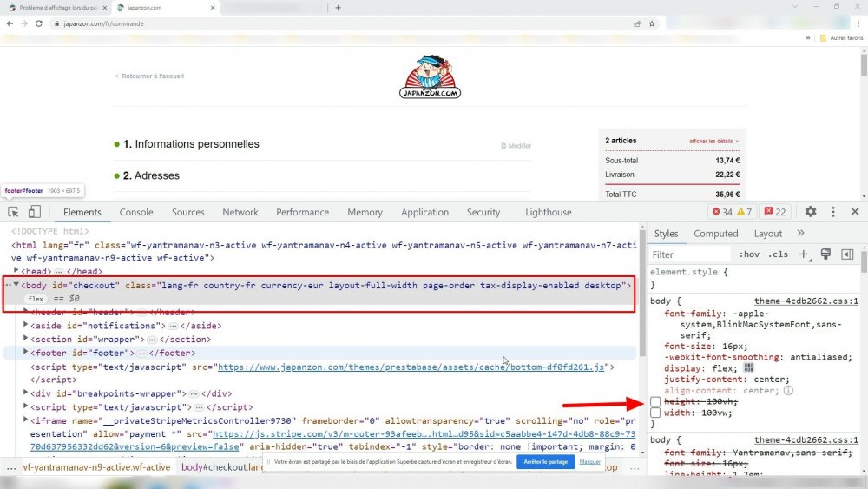Open the Chrome three-dot menu
Image resolution: width=868 pixels, height=489 pixels.
pyautogui.click(x=858, y=23)
